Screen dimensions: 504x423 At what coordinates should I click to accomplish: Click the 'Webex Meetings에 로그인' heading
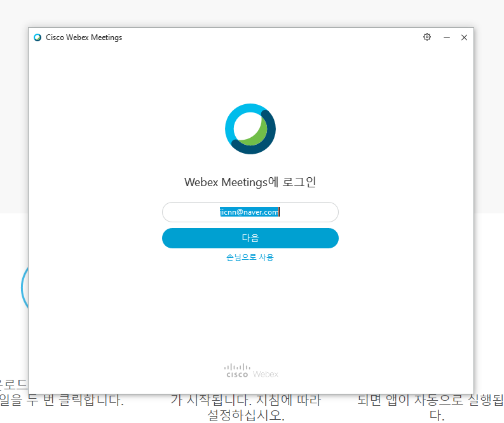pos(250,182)
